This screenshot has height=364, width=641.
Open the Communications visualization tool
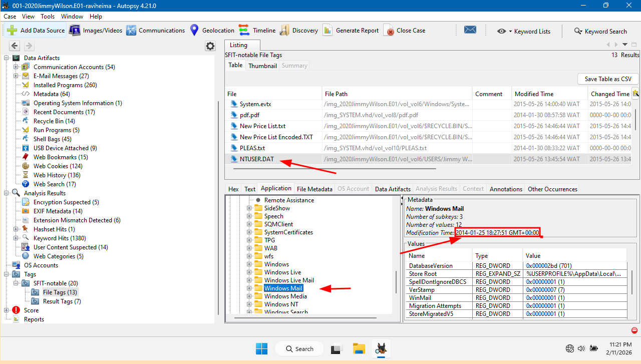pos(131,30)
